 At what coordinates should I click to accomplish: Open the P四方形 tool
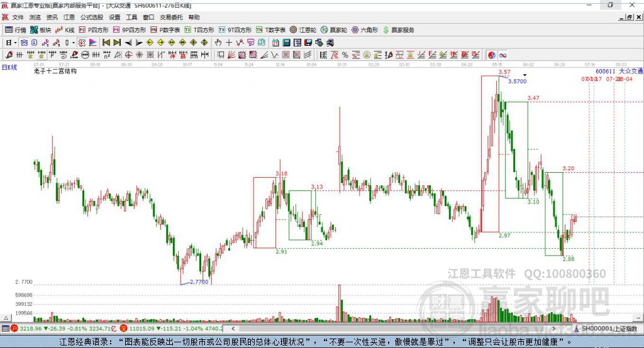[94, 30]
